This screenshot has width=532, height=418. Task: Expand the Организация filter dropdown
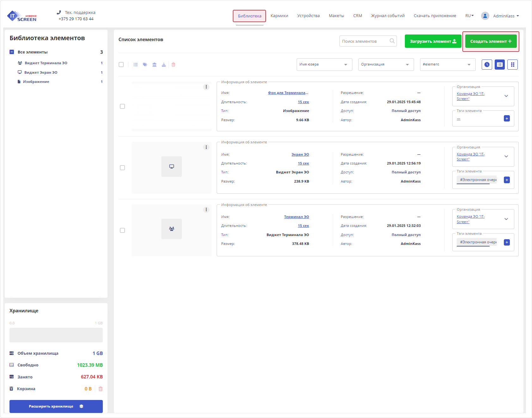tap(386, 65)
